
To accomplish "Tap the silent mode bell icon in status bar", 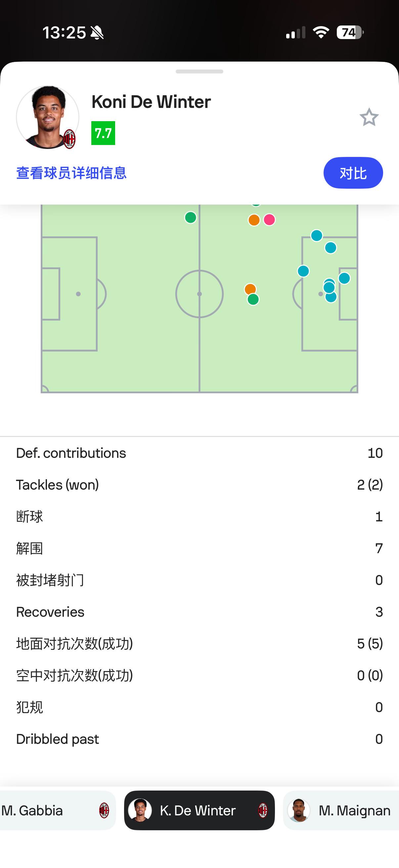I will (x=97, y=33).
